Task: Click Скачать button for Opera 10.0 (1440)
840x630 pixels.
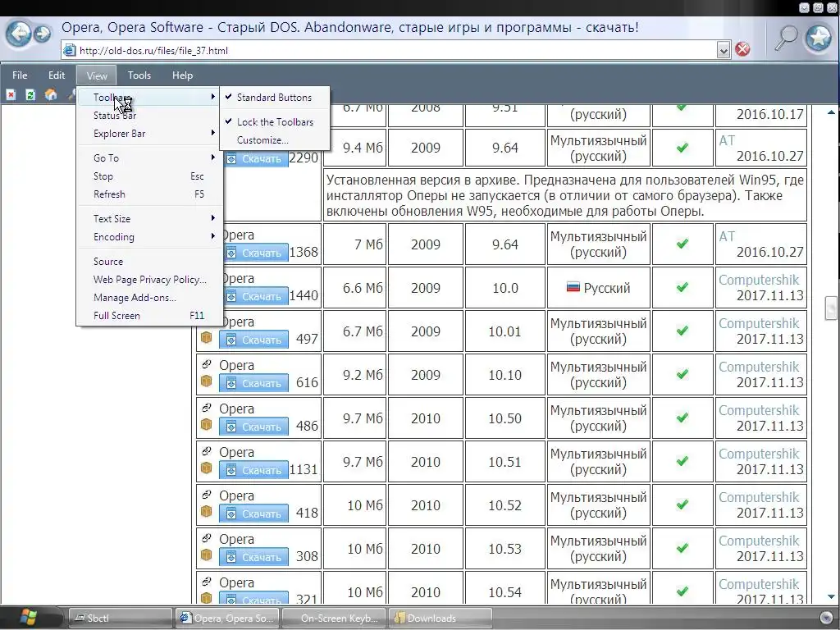Action: (256, 296)
